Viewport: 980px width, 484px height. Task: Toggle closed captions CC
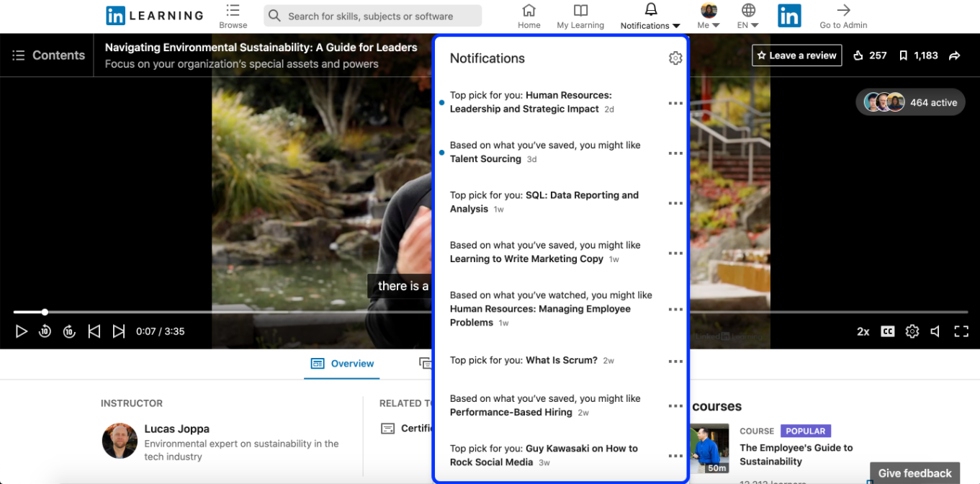click(x=888, y=331)
